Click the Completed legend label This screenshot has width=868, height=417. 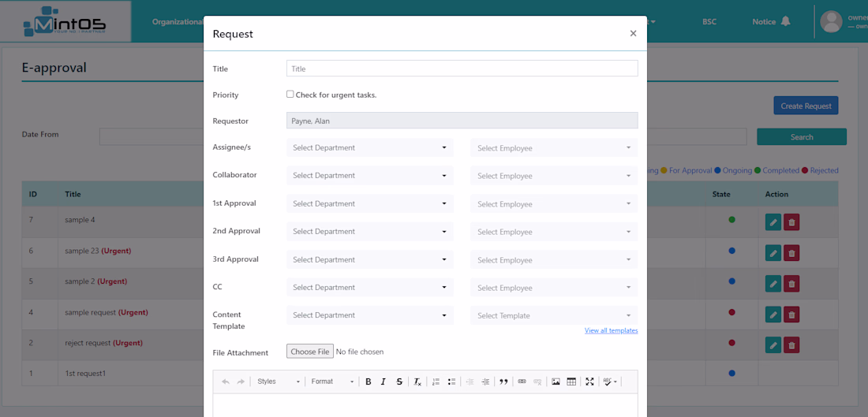click(x=780, y=170)
